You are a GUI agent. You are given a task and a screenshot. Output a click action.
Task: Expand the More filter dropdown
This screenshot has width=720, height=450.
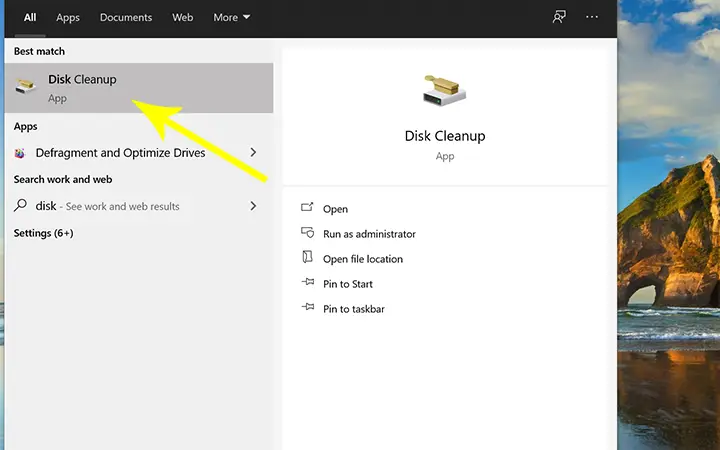(x=231, y=17)
